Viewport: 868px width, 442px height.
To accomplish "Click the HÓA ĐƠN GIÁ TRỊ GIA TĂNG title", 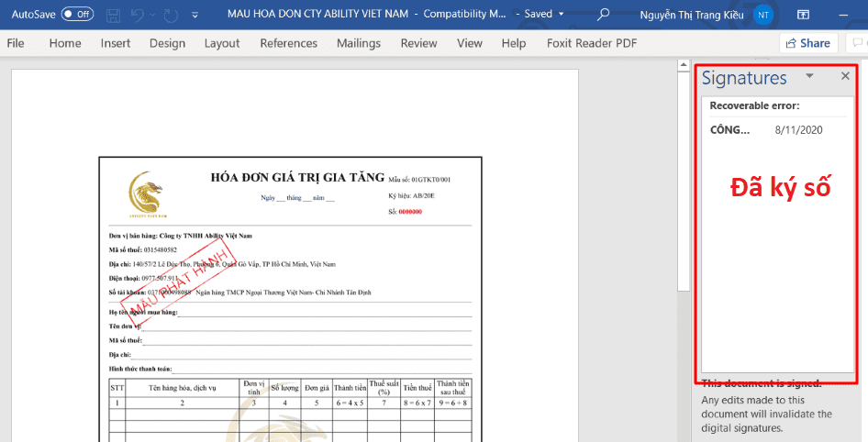I will coord(297,178).
